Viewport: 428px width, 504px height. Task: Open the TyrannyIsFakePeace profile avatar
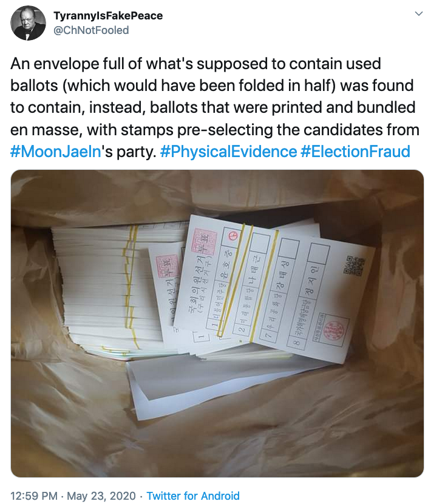tap(28, 23)
